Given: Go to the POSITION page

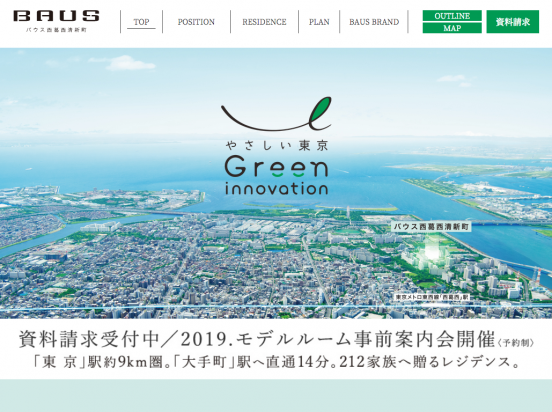Looking at the screenshot, I should [x=196, y=22].
